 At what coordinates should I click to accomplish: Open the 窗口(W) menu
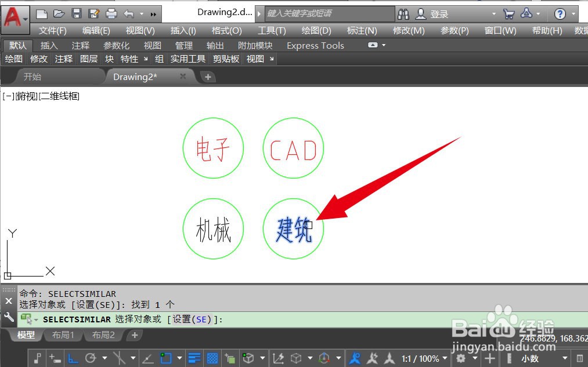(x=500, y=31)
